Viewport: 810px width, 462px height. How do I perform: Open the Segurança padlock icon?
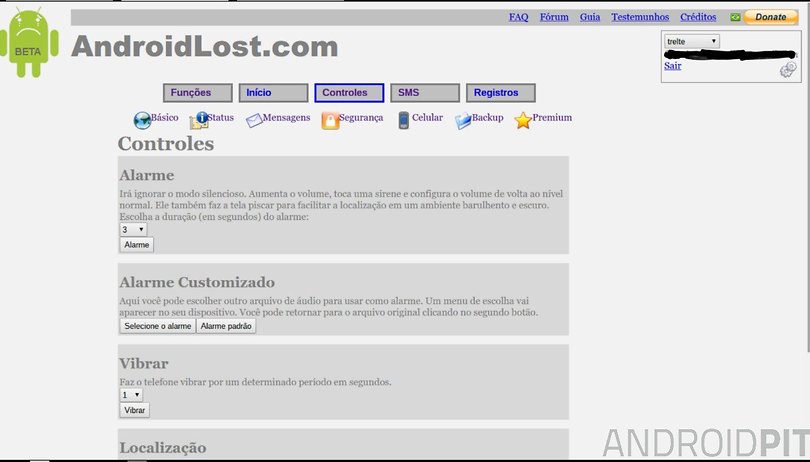[330, 120]
